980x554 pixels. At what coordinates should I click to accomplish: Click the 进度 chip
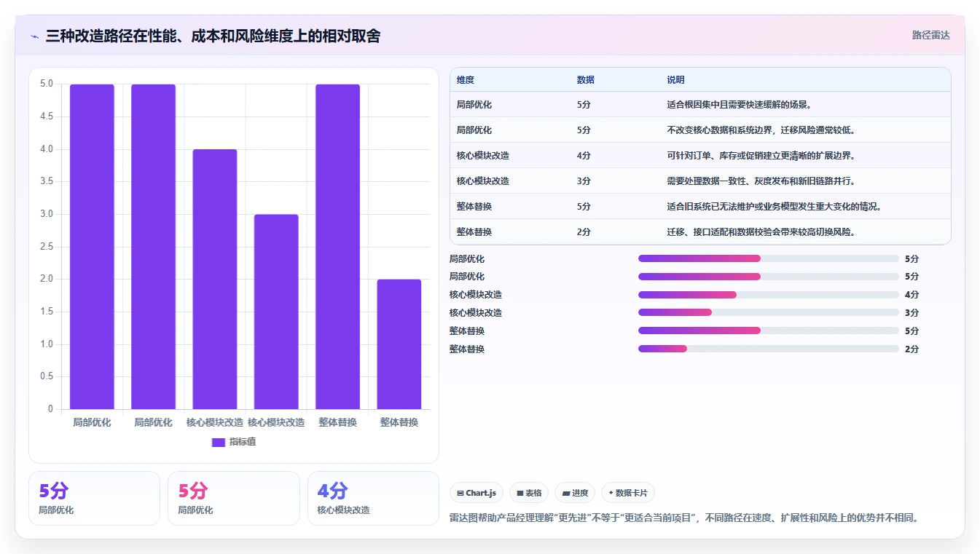pos(575,493)
